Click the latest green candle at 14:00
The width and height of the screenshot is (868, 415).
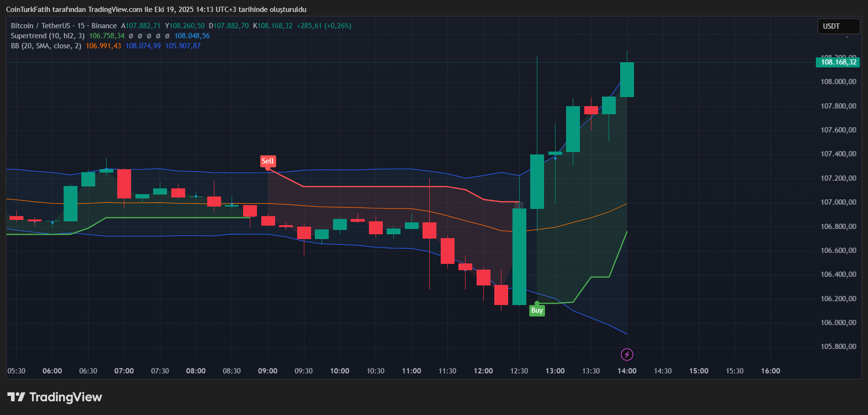point(627,79)
